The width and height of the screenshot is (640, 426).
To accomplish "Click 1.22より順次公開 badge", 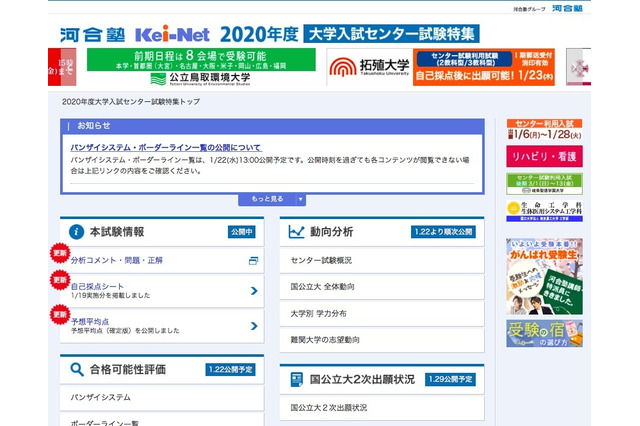I will point(443,232).
